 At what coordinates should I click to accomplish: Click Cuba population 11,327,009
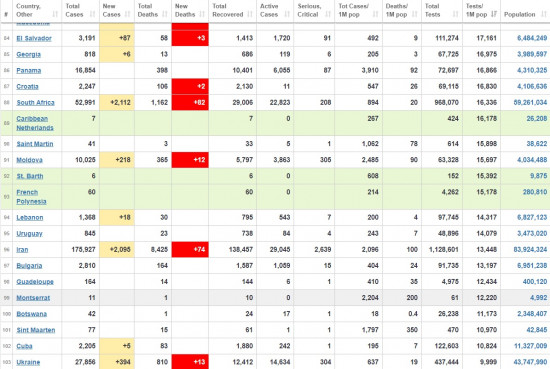click(530, 346)
